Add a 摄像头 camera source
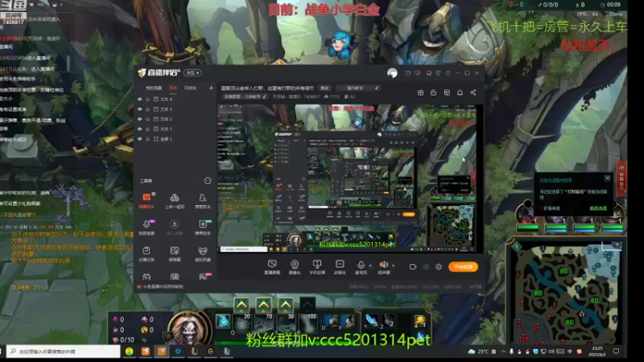 click(x=295, y=267)
